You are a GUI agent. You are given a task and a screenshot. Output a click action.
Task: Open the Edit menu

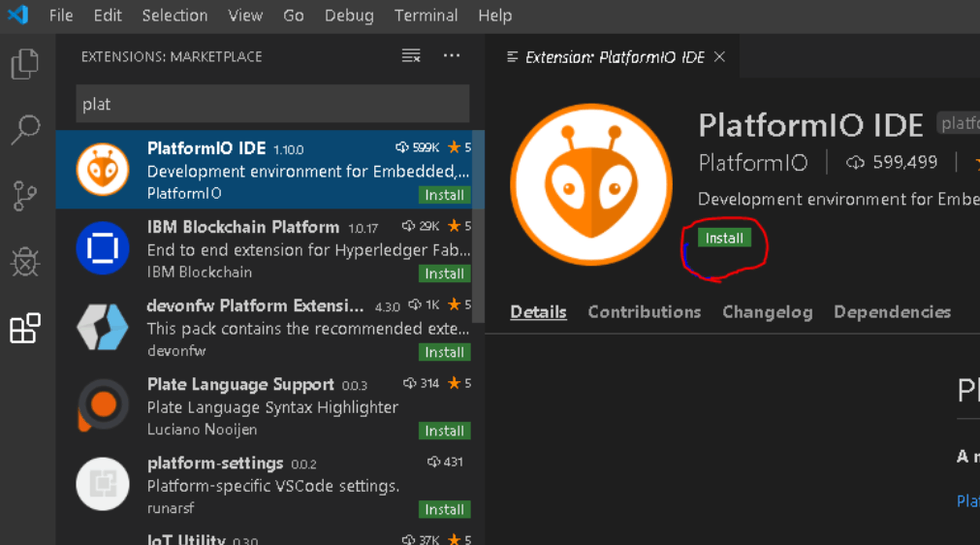click(108, 15)
